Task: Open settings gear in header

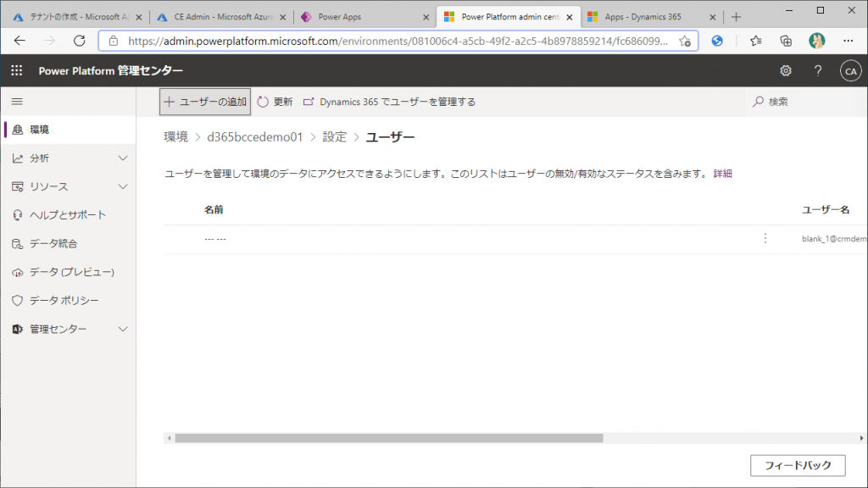Action: 786,71
